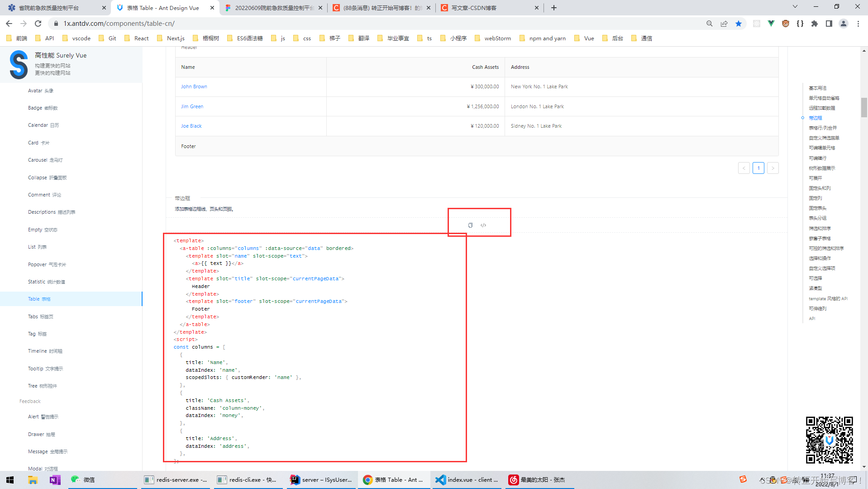
Task: Go to previous table page
Action: [x=744, y=168]
